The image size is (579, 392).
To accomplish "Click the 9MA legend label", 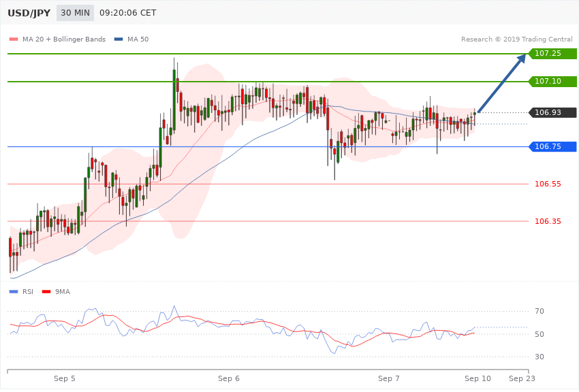I will click(x=63, y=292).
